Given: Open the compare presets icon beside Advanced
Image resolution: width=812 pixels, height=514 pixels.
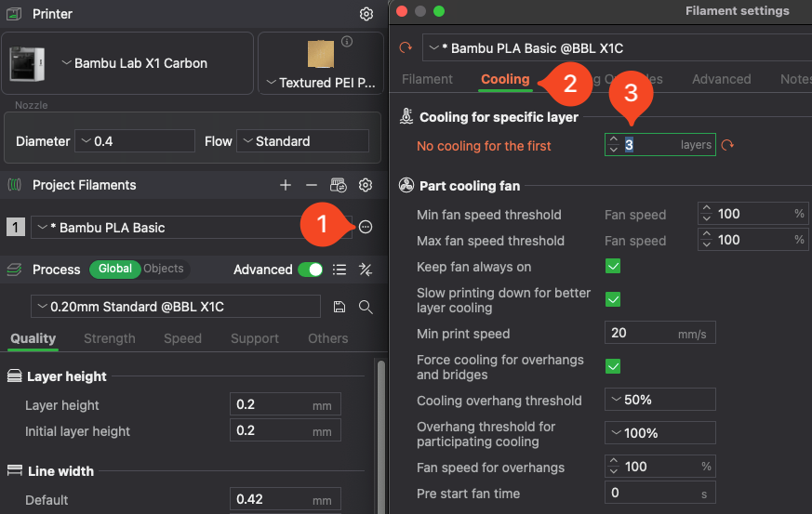Looking at the screenshot, I should point(366,270).
